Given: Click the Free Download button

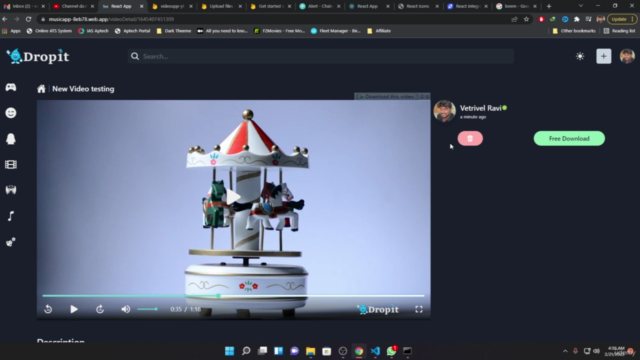Looking at the screenshot, I should (569, 138).
